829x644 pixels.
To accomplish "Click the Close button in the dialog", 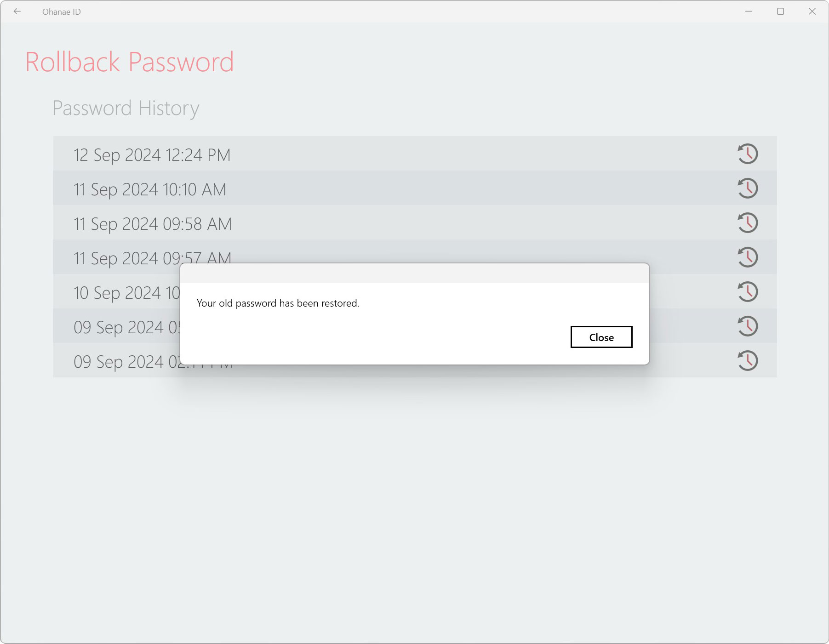I will 601,337.
